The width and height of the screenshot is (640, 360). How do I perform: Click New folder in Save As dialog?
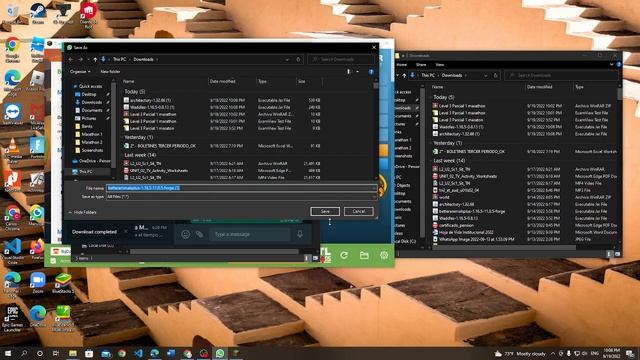[110, 71]
